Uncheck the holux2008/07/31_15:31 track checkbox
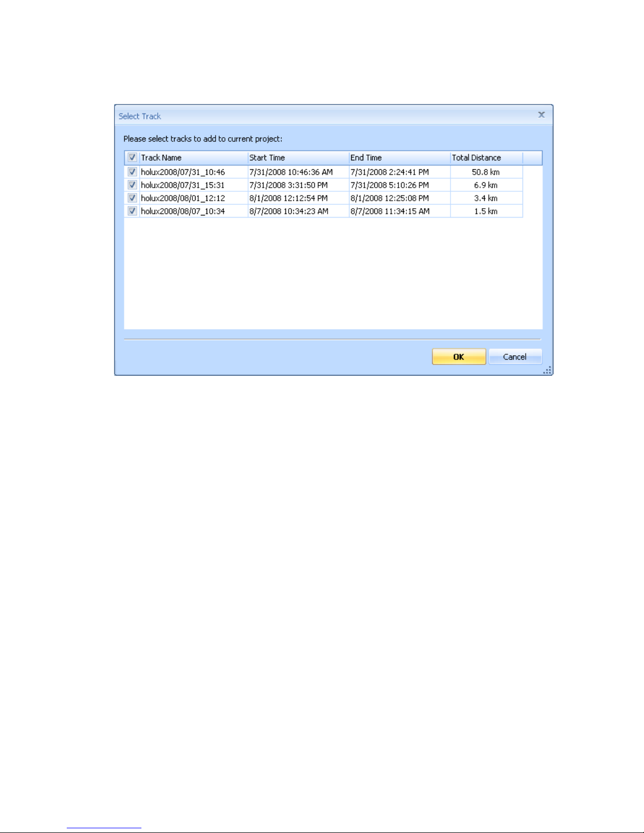Image resolution: width=644 pixels, height=833 pixels. (132, 185)
